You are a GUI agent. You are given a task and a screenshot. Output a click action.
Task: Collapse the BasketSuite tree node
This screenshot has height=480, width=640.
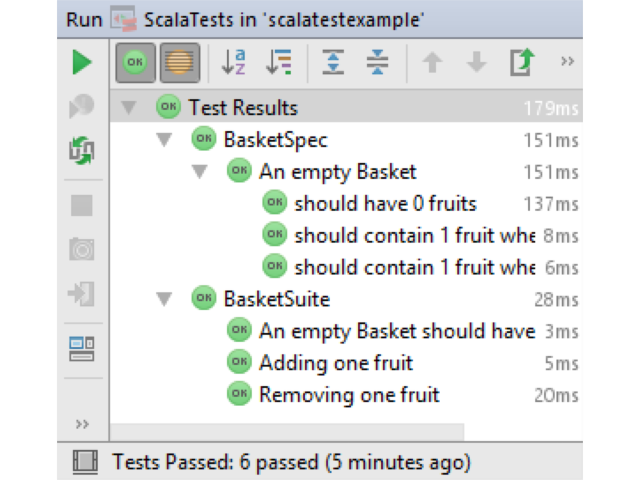click(x=164, y=299)
